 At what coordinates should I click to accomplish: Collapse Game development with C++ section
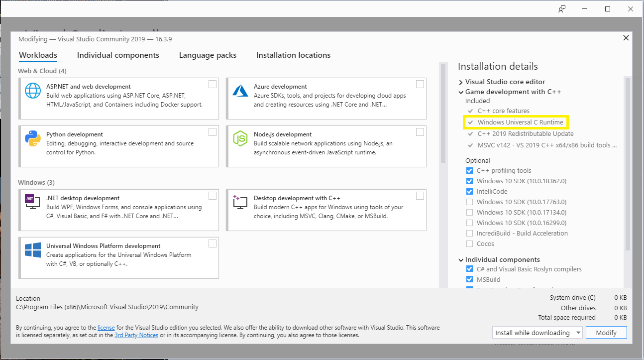(x=461, y=92)
